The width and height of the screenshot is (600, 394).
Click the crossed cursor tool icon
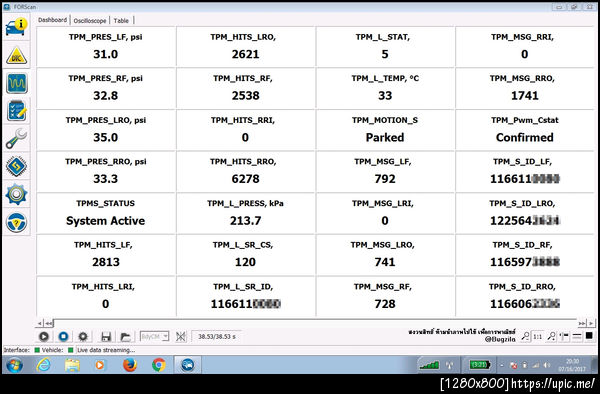pos(181,337)
